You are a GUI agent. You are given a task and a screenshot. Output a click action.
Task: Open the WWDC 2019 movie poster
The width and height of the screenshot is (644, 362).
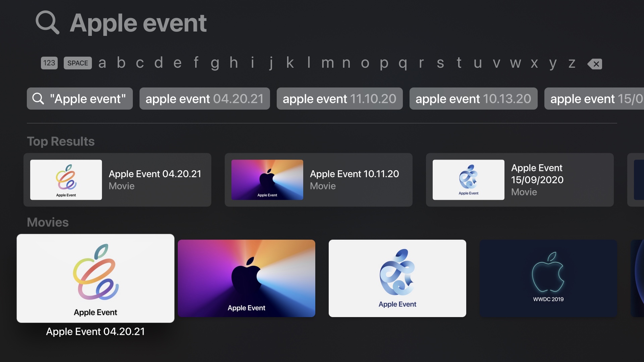tap(548, 278)
